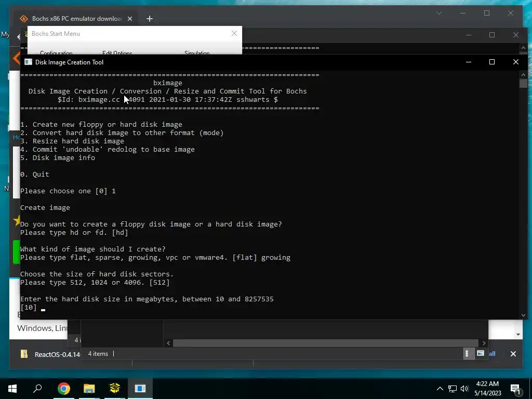
Task: Close the Disk Image Creation Tool window
Action: (x=516, y=62)
